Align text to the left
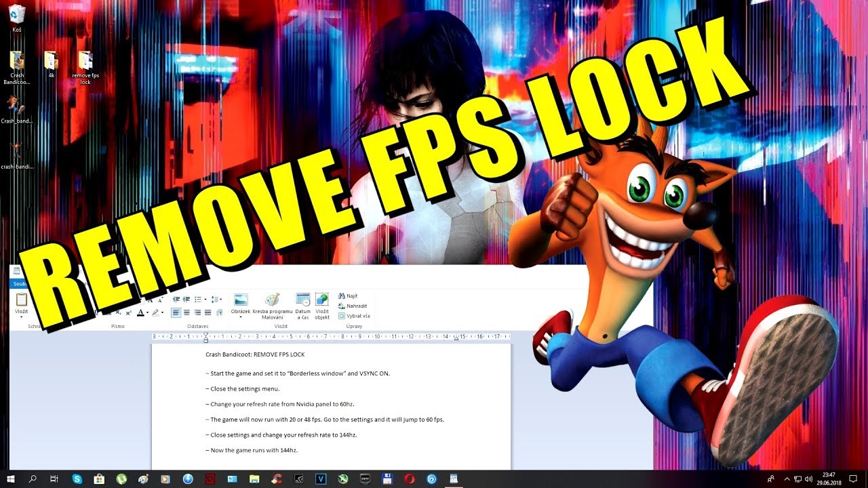This screenshot has width=868, height=488. [x=176, y=312]
